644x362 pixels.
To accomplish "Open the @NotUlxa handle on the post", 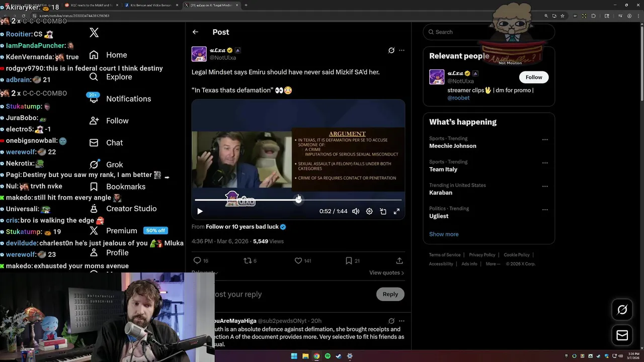I will click(223, 58).
